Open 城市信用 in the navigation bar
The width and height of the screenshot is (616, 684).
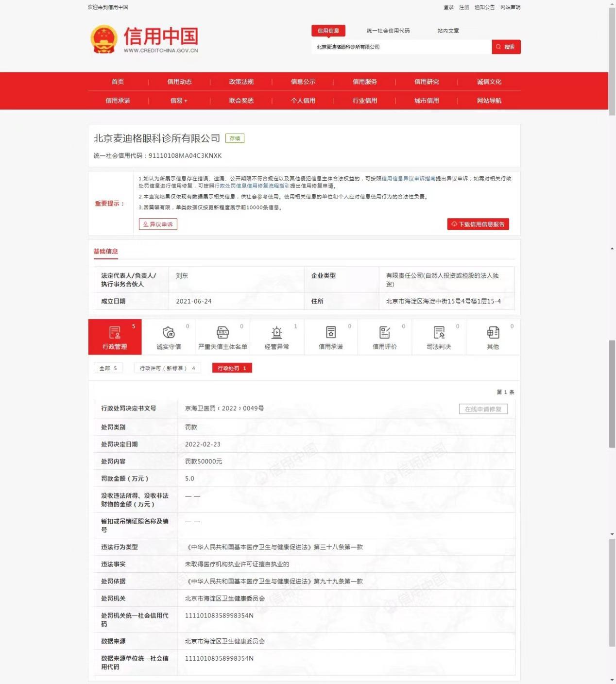[427, 101]
